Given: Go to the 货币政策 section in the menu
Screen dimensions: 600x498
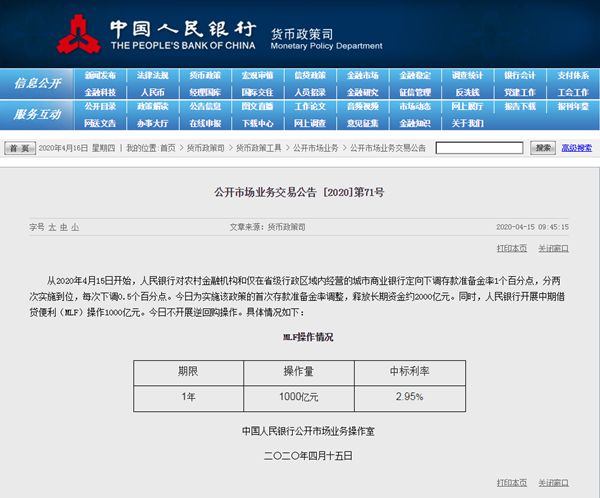Looking at the screenshot, I should (x=205, y=75).
